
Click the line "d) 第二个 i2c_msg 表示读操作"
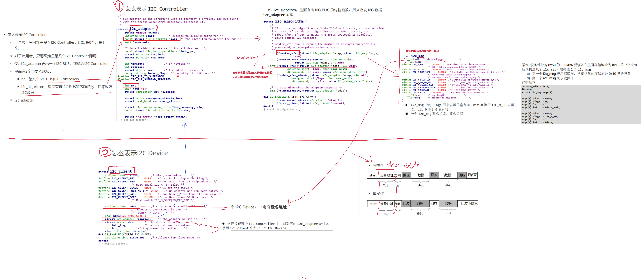tap(550, 78)
